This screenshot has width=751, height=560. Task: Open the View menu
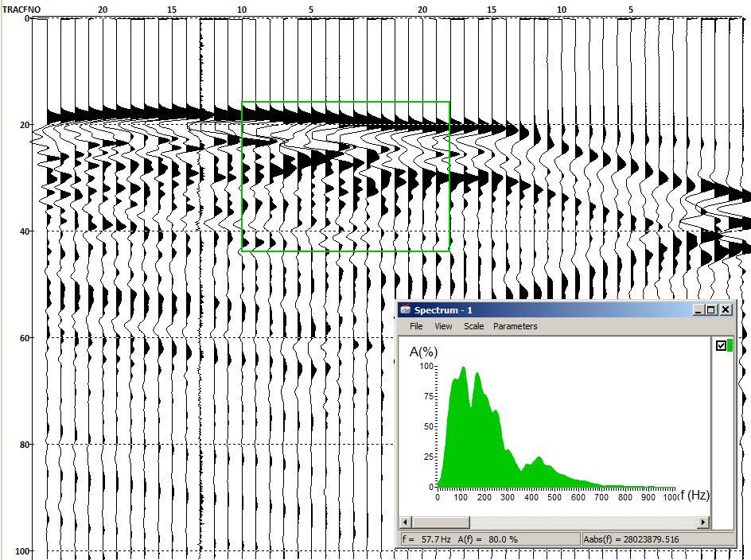tap(443, 326)
